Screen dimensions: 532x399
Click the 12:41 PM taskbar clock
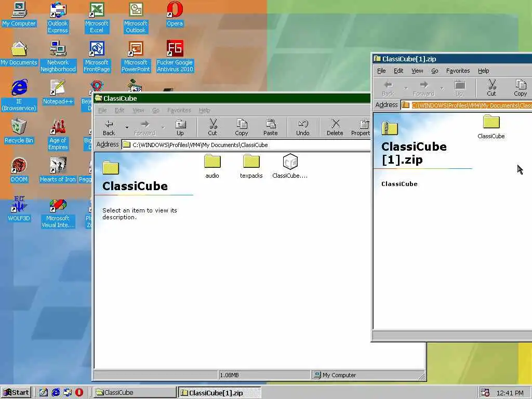point(510,393)
